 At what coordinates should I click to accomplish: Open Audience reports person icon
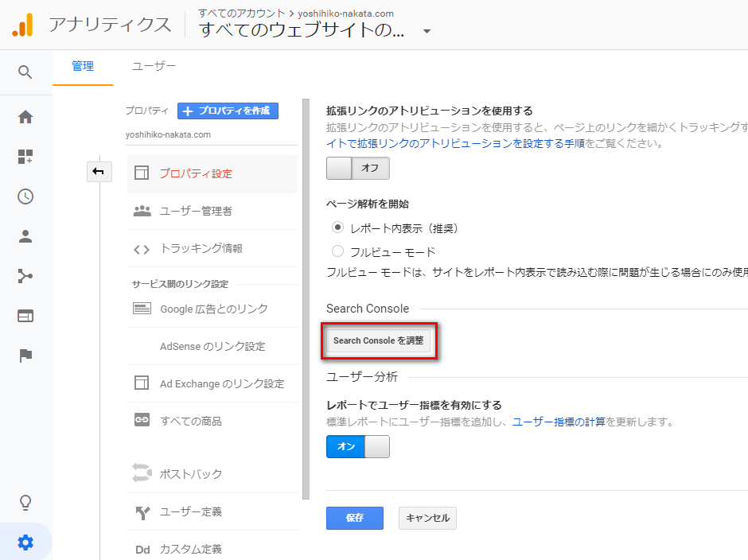tap(25, 236)
